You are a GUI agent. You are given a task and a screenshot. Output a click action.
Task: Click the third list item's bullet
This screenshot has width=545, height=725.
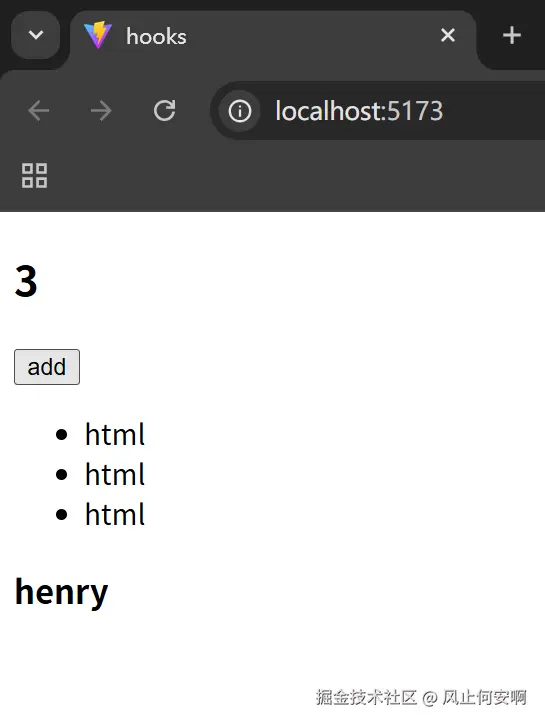coord(61,515)
